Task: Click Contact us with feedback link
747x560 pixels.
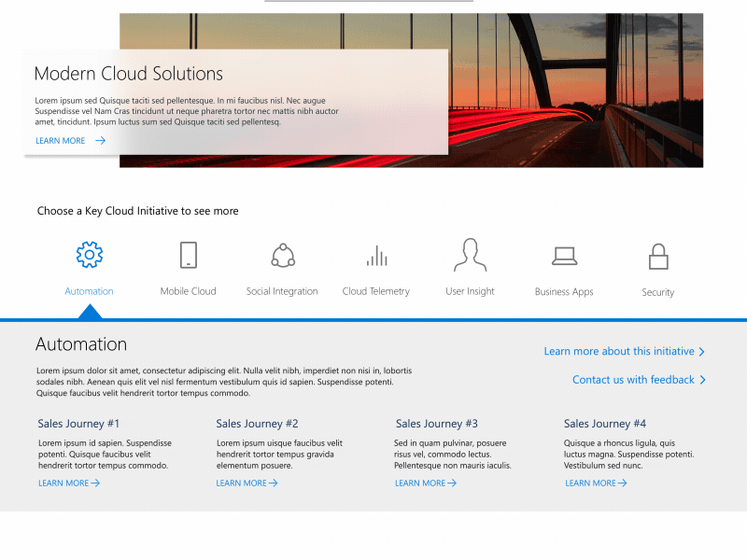Action: click(x=633, y=380)
